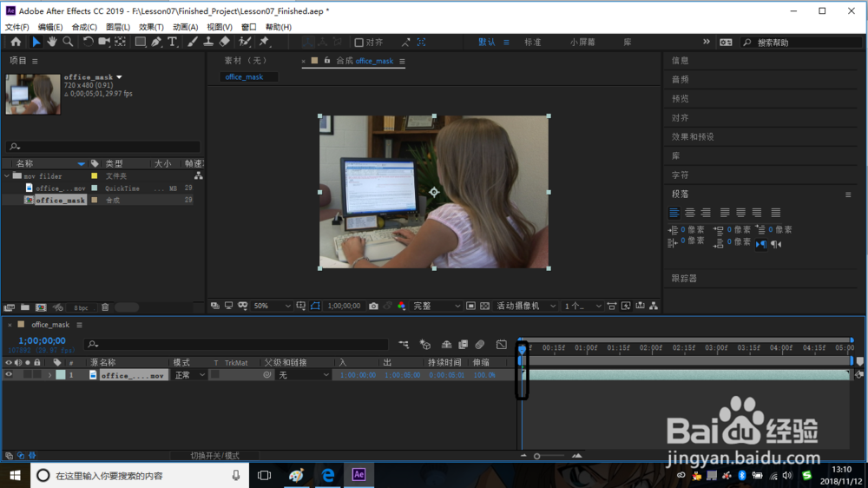The width and height of the screenshot is (868, 488).
Task: Select the Pen tool
Action: 156,42
